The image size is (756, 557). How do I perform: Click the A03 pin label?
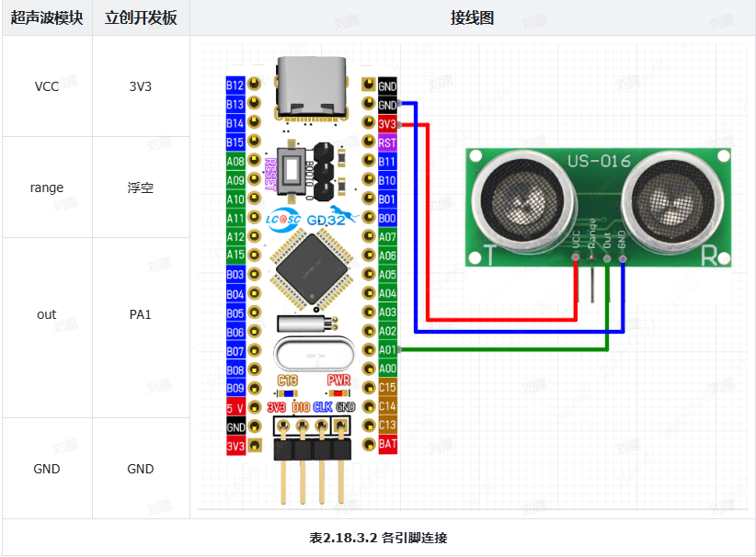point(387,312)
